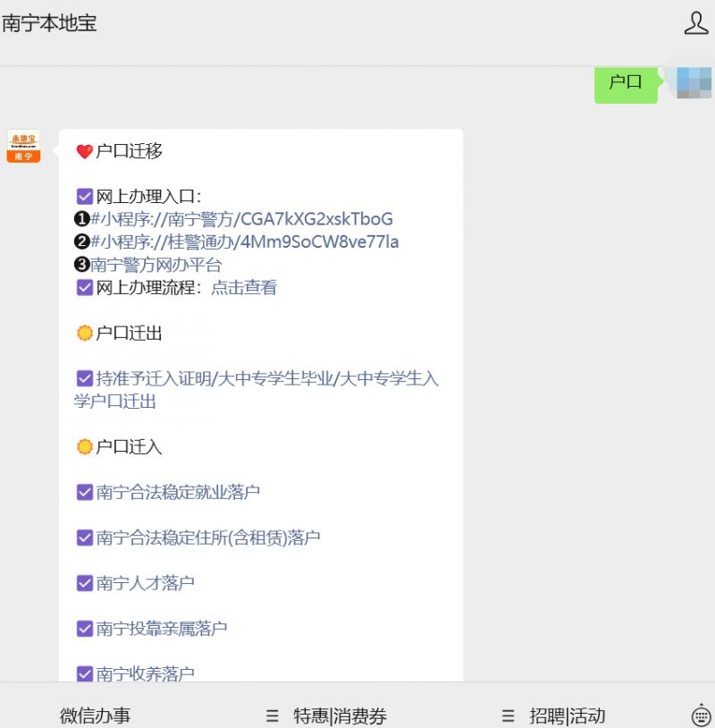The height and width of the screenshot is (728, 715).
Task: Click the checkmark icon before 南宁投靠亲属落户
Action: 84,629
